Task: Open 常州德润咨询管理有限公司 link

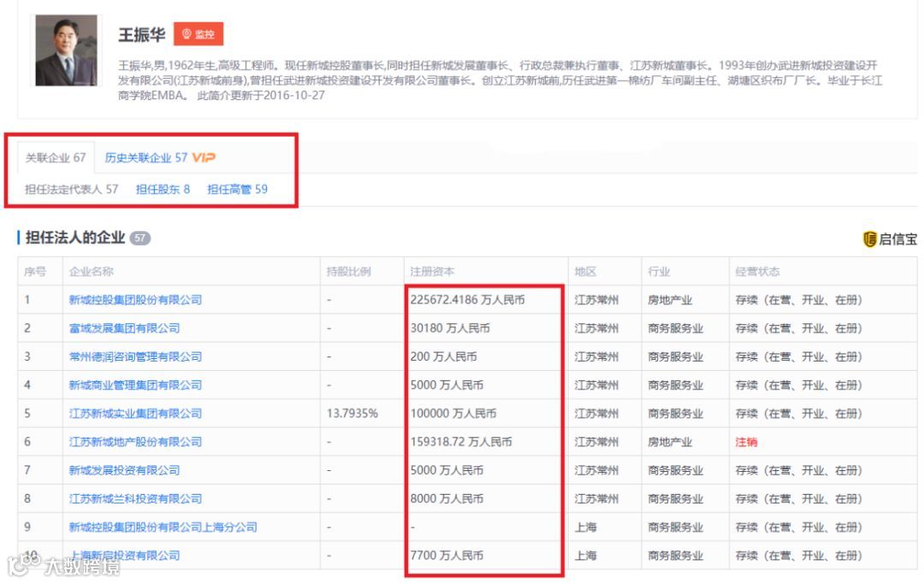Action: [135, 356]
